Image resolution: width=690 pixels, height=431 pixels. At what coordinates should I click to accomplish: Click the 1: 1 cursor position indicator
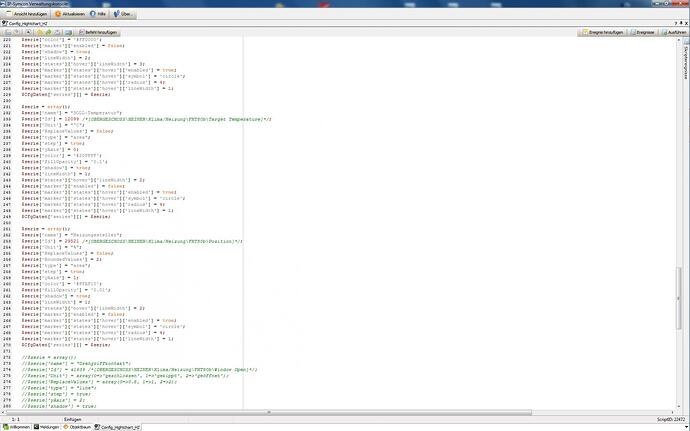[x=15, y=420]
